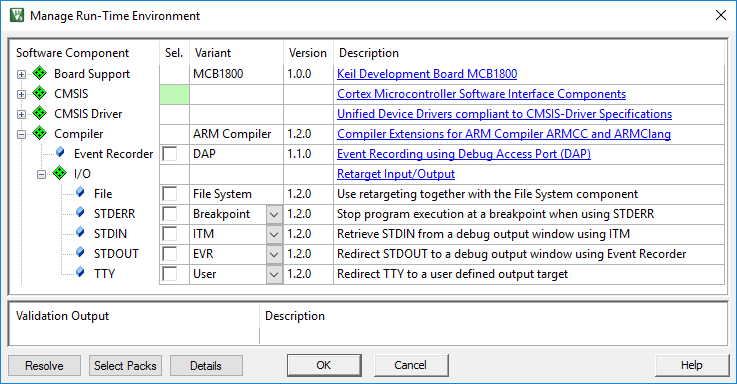Image resolution: width=737 pixels, height=384 pixels.
Task: Click the green CMSIS selection cell
Action: click(x=174, y=94)
